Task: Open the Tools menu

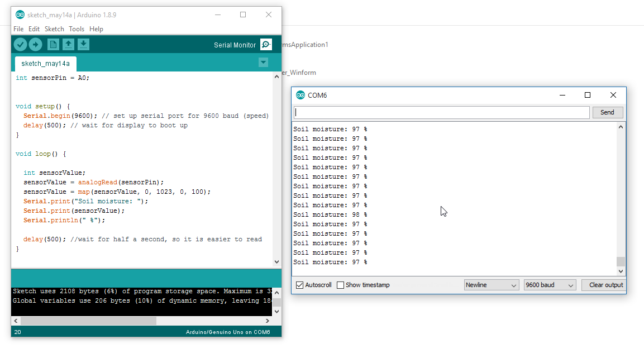Action: 77,28
